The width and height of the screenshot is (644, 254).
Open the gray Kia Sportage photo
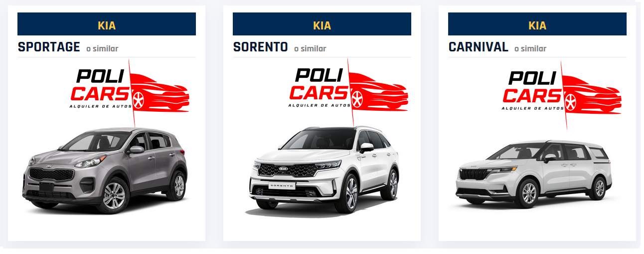[105, 170]
